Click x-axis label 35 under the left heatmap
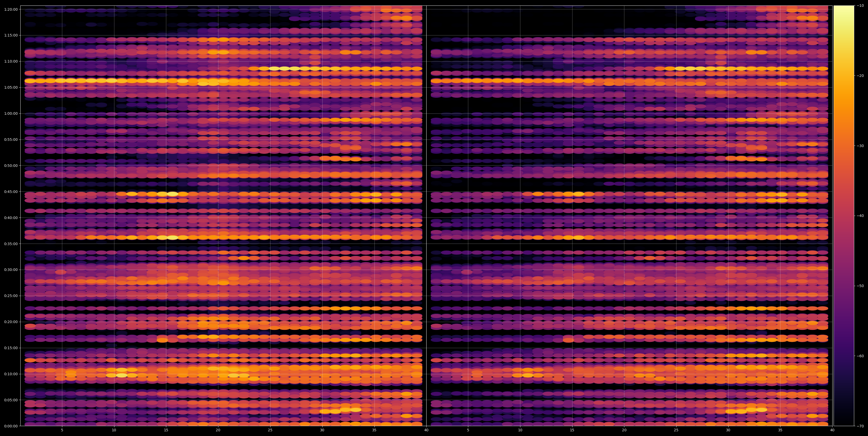 pyautogui.click(x=374, y=430)
